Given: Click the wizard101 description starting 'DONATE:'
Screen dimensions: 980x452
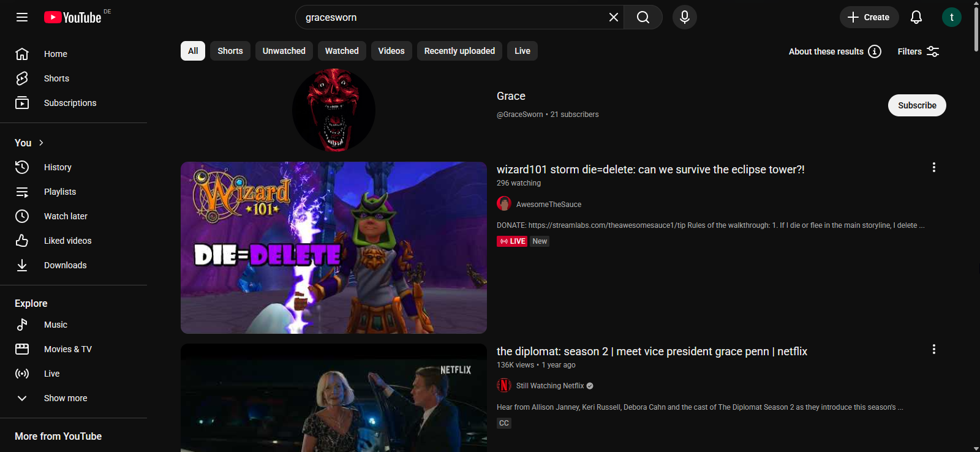Looking at the screenshot, I should pyautogui.click(x=710, y=225).
